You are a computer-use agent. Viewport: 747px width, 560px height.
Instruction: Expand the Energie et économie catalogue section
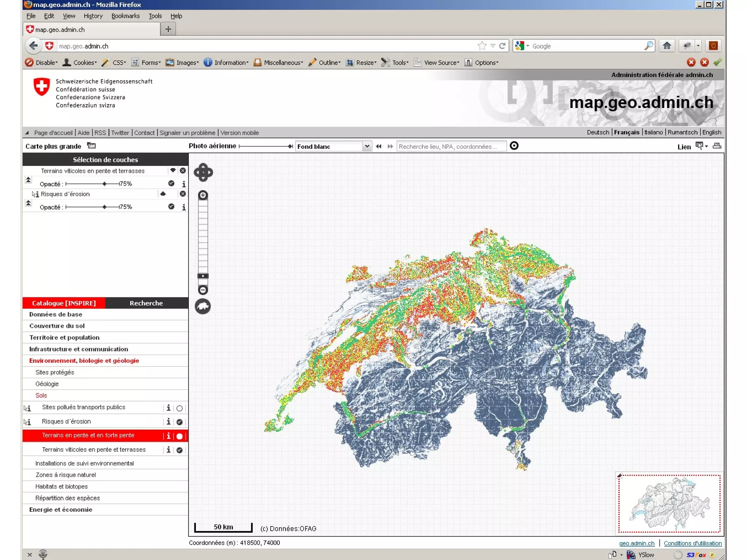(61, 510)
